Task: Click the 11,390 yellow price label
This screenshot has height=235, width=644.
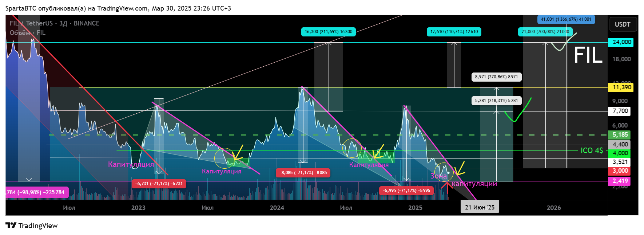Action: (621, 87)
